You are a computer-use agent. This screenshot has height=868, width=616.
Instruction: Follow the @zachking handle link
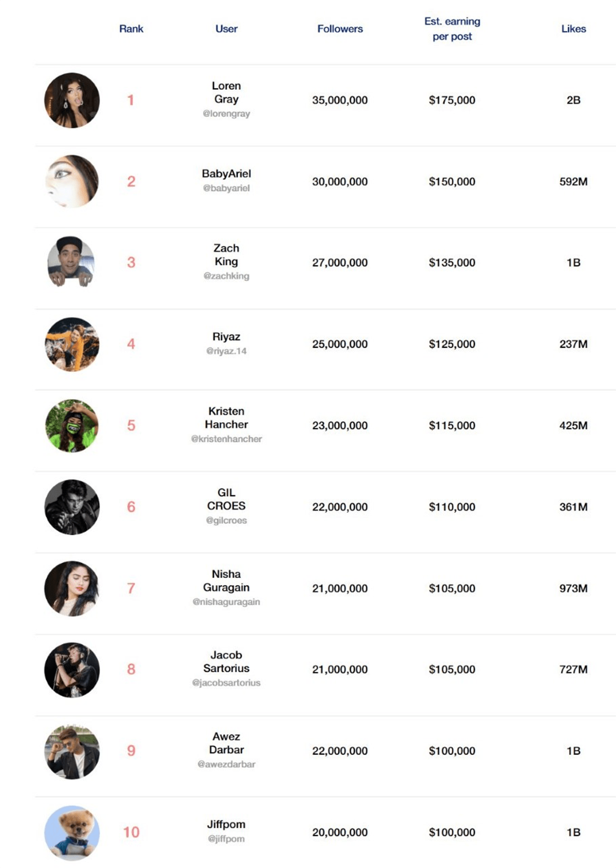[226, 276]
